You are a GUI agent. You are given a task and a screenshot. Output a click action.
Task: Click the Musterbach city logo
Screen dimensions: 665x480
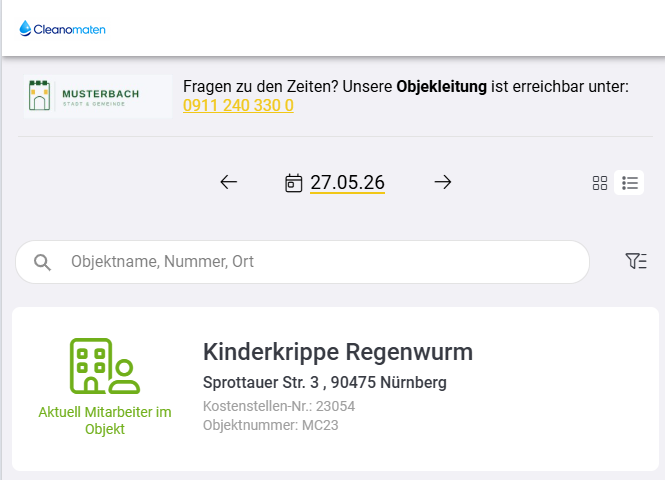point(98,96)
